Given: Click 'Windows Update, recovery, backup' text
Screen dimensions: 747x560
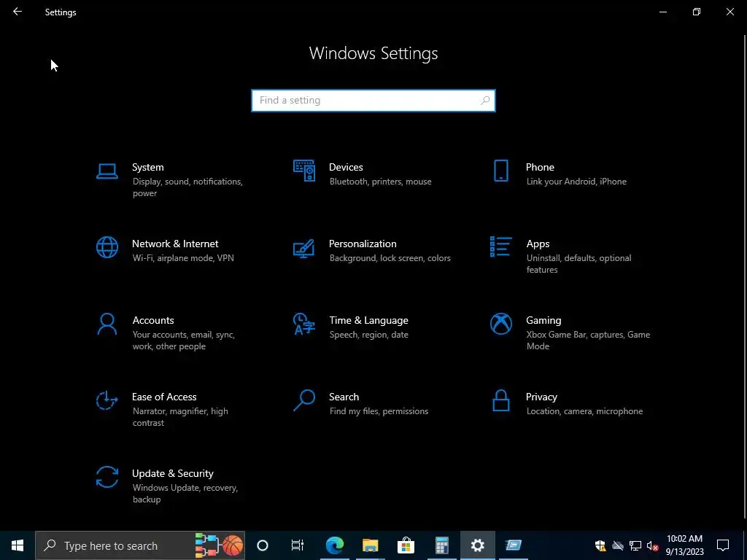Looking at the screenshot, I should pos(185,494).
